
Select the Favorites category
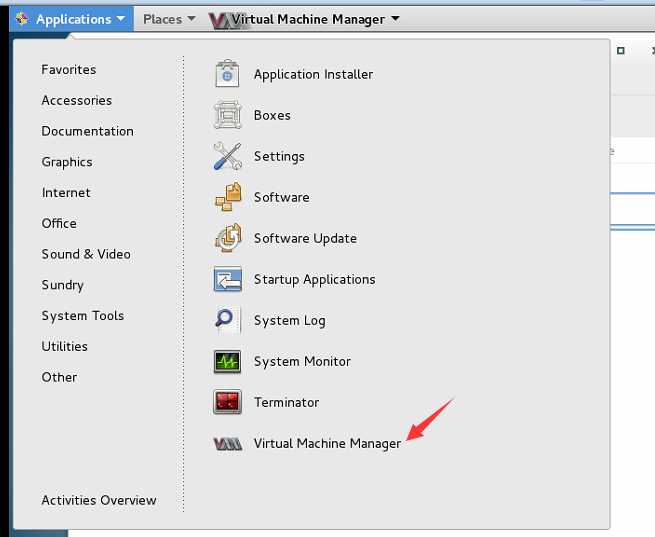(x=69, y=70)
